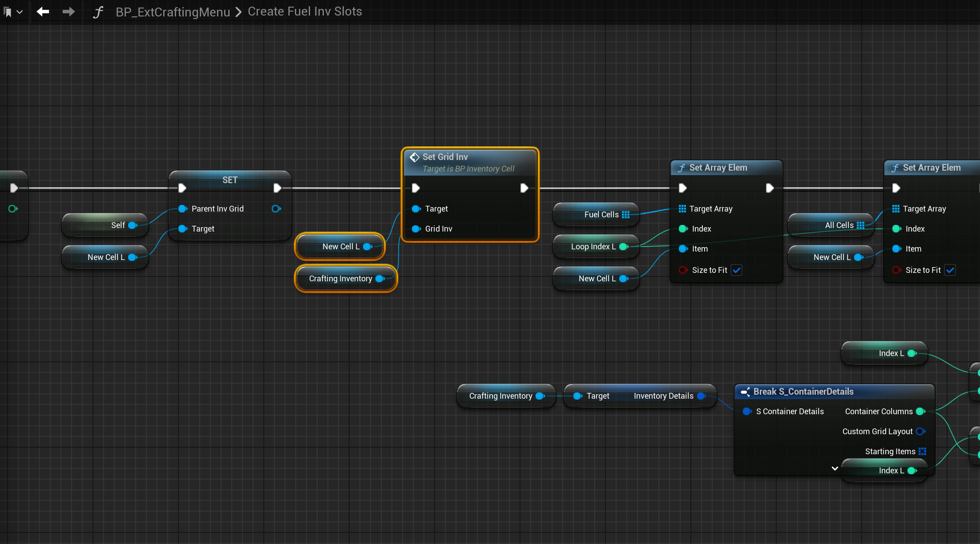
Task: Click the back navigation arrow
Action: (43, 12)
